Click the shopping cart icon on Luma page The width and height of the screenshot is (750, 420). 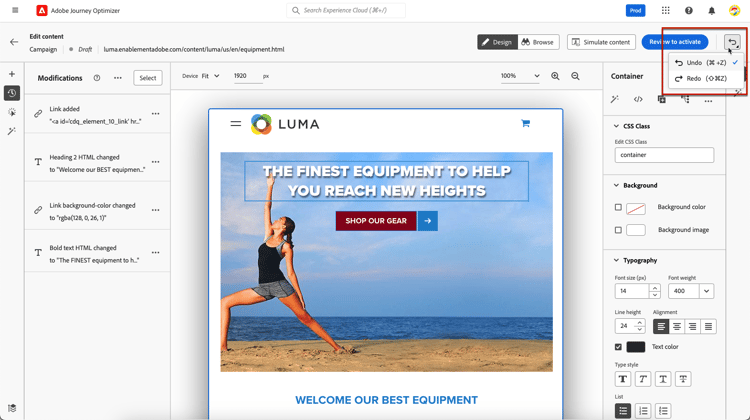pyautogui.click(x=525, y=123)
